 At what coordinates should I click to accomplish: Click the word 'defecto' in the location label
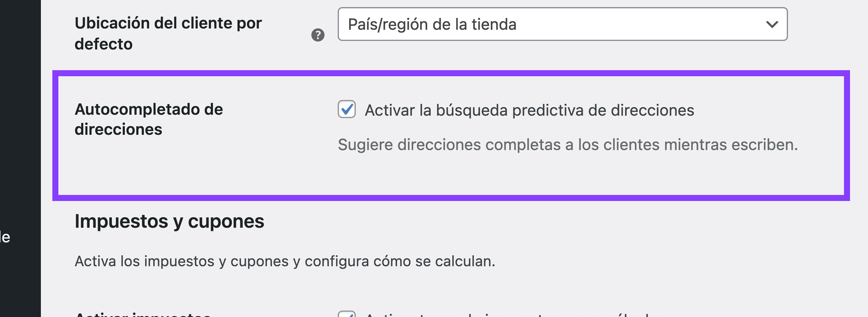click(103, 44)
